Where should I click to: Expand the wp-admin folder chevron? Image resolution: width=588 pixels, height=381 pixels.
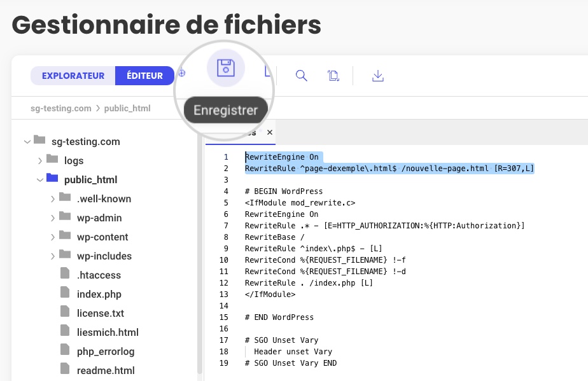pyautogui.click(x=52, y=218)
